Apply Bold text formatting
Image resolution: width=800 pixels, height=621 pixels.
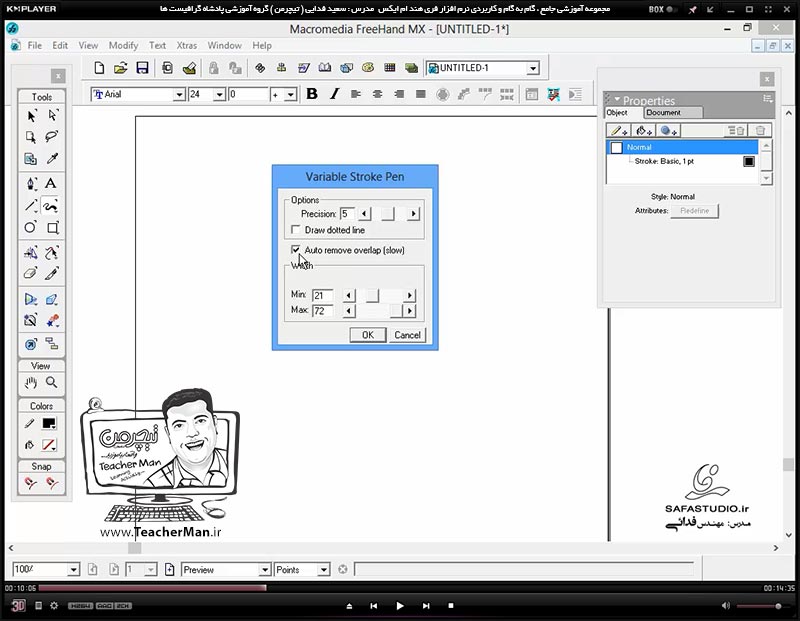pyautogui.click(x=312, y=94)
